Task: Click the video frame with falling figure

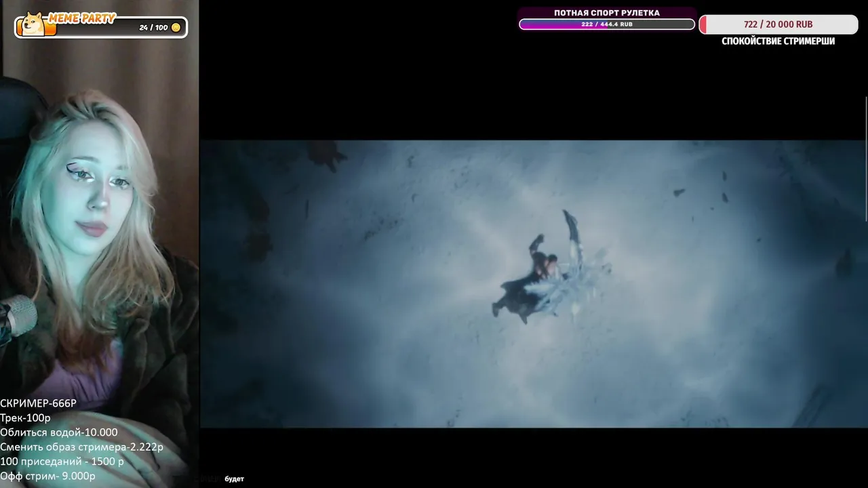Action: (x=533, y=284)
